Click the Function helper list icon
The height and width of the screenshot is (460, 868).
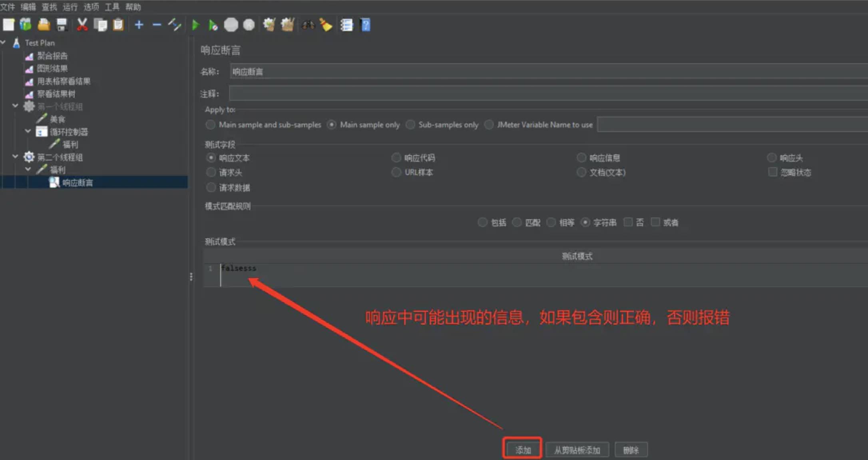pos(346,25)
